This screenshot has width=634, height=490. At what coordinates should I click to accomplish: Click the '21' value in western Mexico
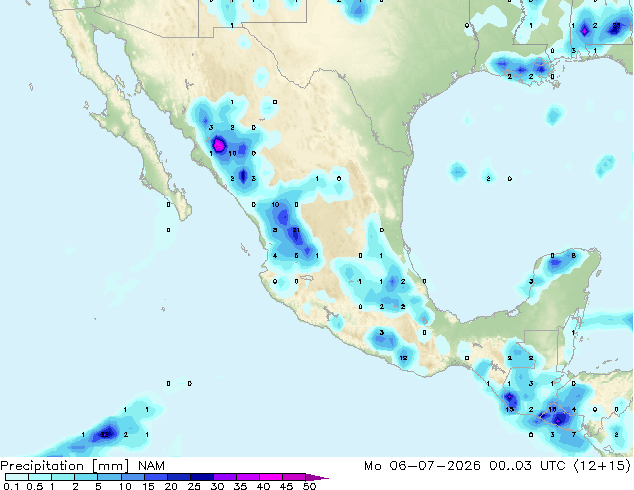click(296, 230)
